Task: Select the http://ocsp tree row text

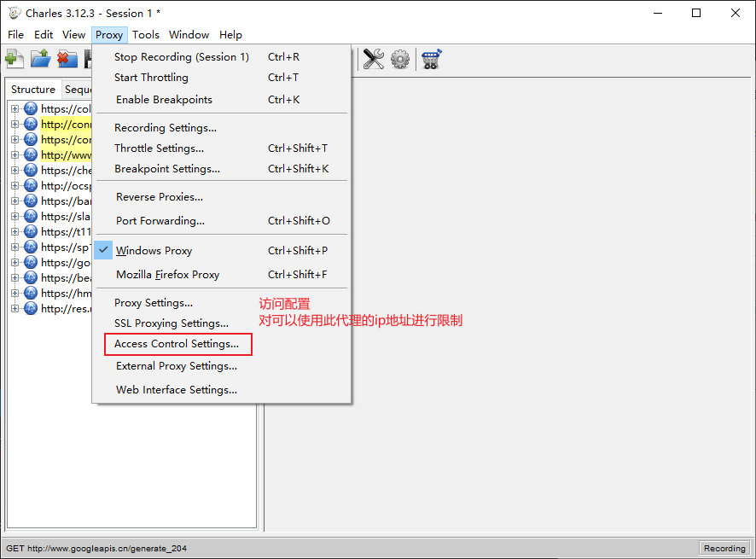Action: click(66, 186)
